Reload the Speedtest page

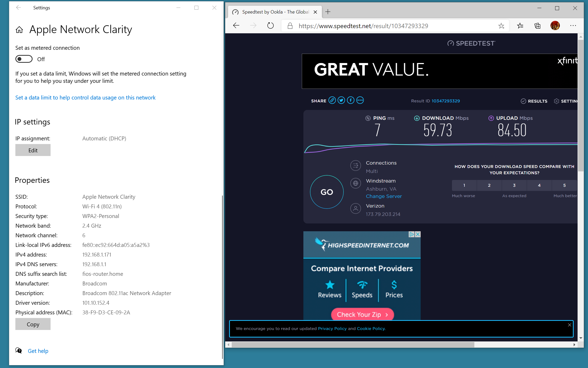(x=271, y=26)
